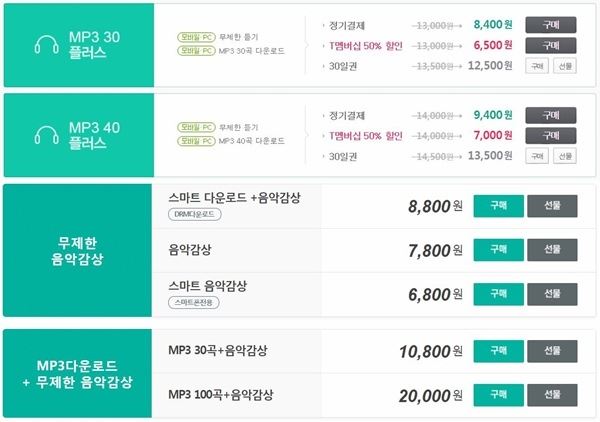
Task: Buy MP3 40 플러스 T멤버십 50% 할인 plan
Action: [x=550, y=134]
